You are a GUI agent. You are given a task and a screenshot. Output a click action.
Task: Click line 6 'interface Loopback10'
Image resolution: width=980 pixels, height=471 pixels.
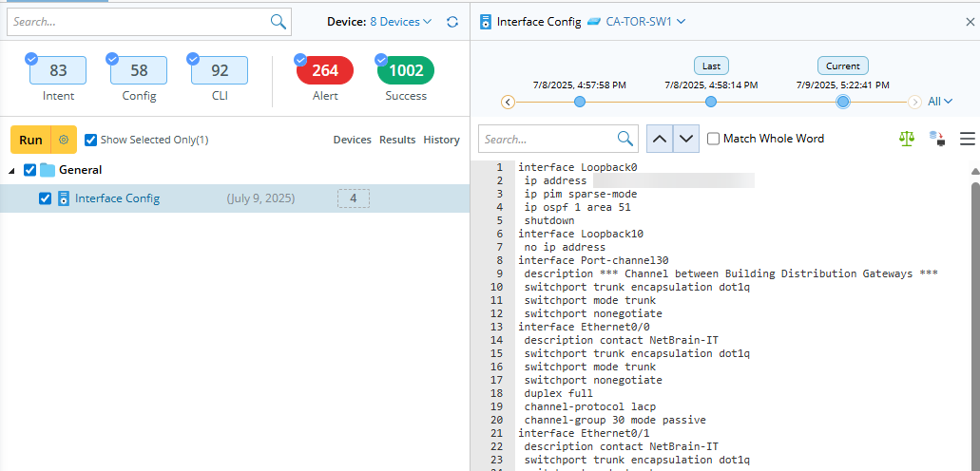581,234
